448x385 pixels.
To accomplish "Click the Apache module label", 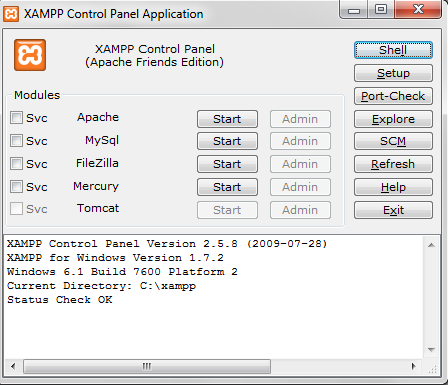I will tap(98, 117).
